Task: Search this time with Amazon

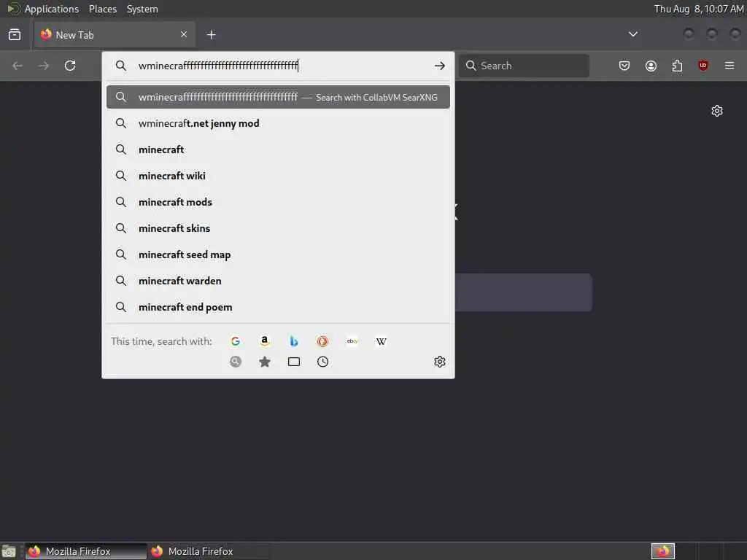Action: coord(264,341)
